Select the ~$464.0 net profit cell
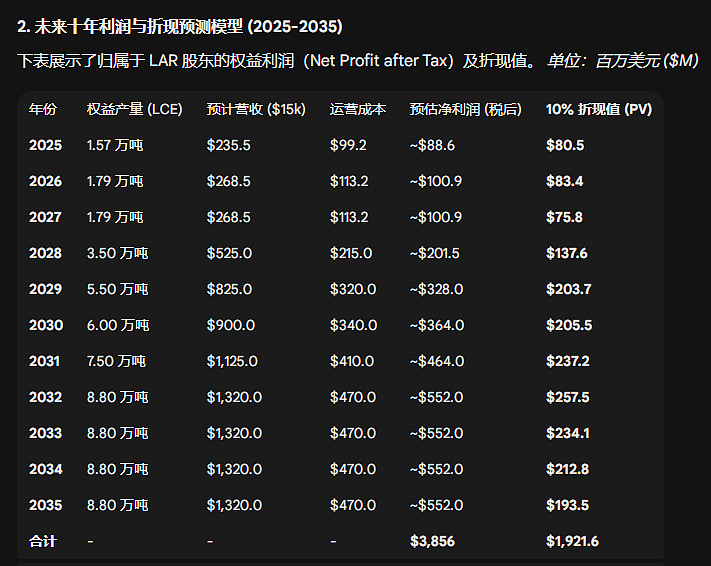The height and width of the screenshot is (566, 711). pyautogui.click(x=437, y=361)
